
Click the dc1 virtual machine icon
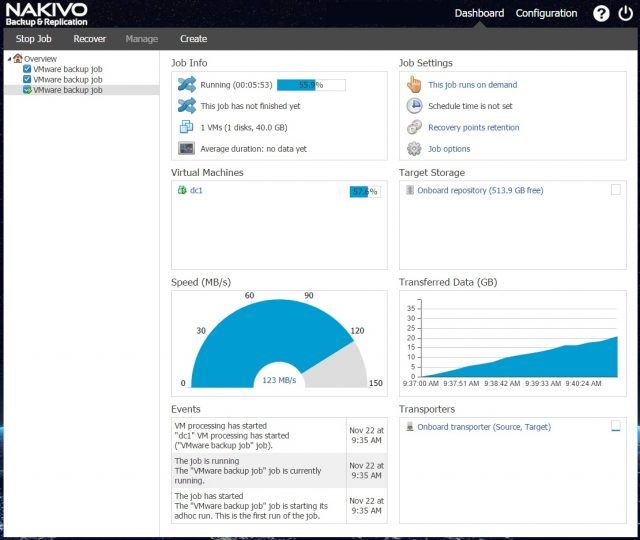click(x=182, y=190)
